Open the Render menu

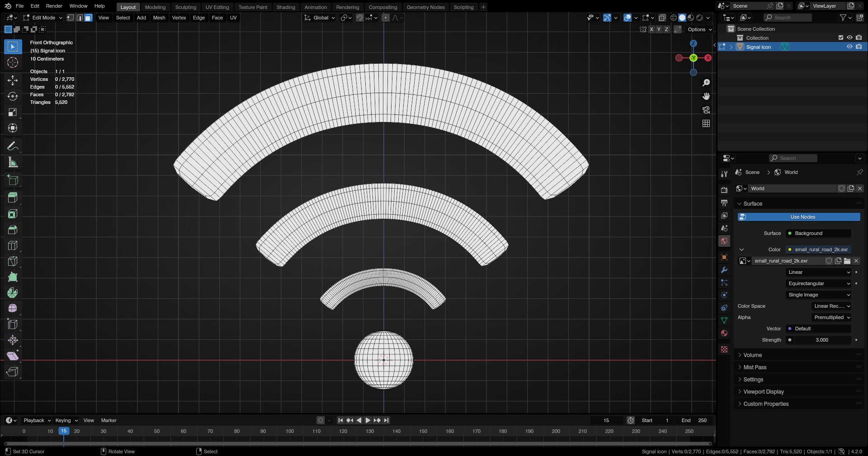point(54,6)
